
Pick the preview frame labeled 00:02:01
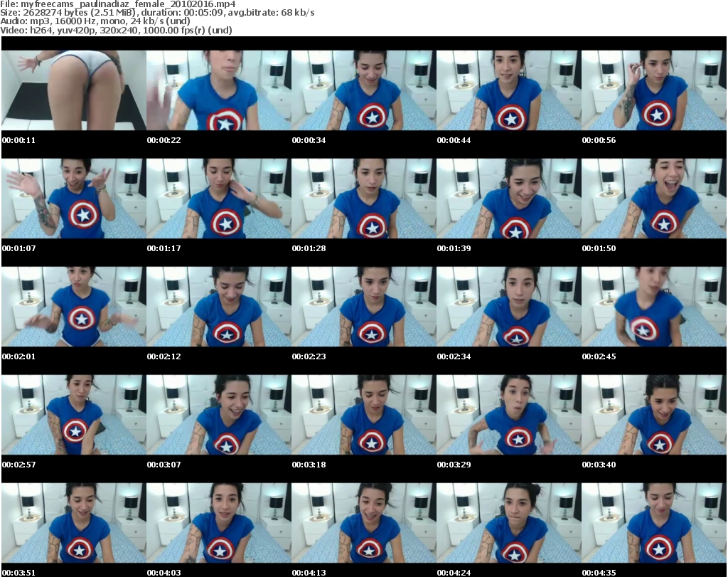pyautogui.click(x=74, y=307)
